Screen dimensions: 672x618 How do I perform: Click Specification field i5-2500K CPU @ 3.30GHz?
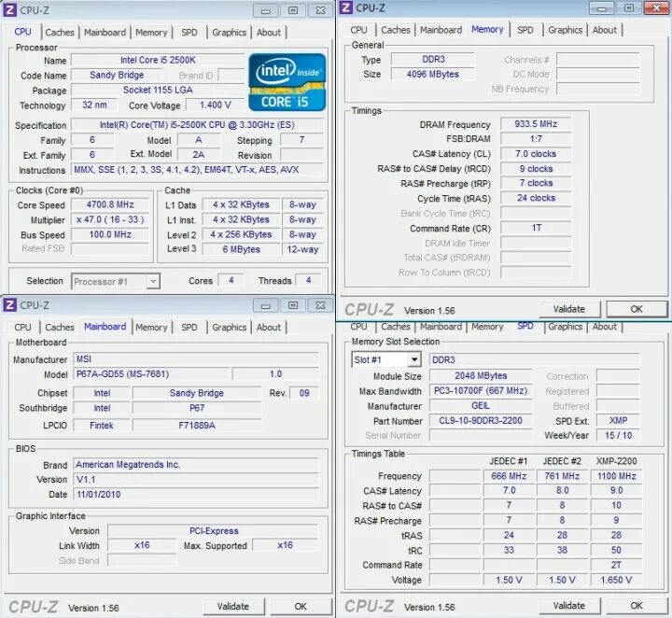click(197, 125)
